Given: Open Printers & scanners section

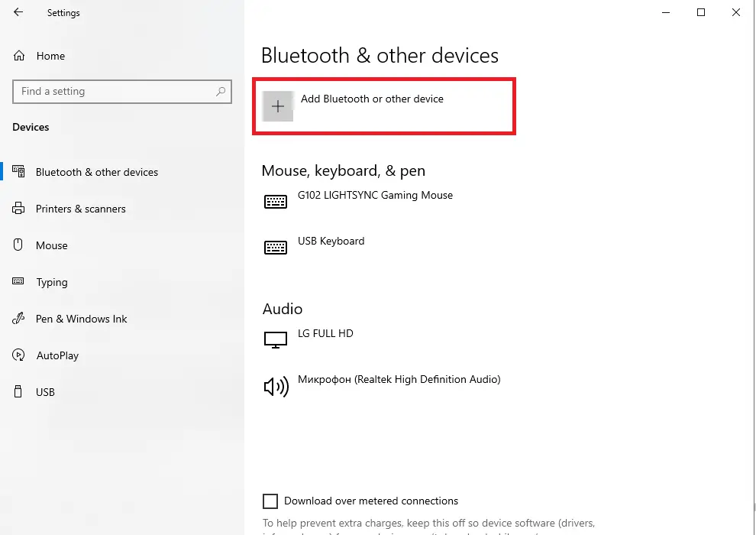Looking at the screenshot, I should [x=80, y=209].
